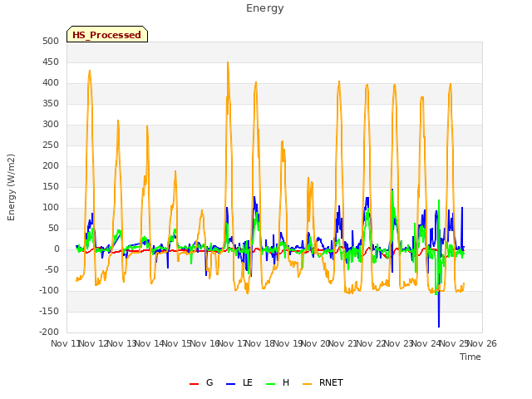Viewport: 532px width, 399px height.
Task: Click the 250 y-axis tick label
Action: [x=51, y=145]
